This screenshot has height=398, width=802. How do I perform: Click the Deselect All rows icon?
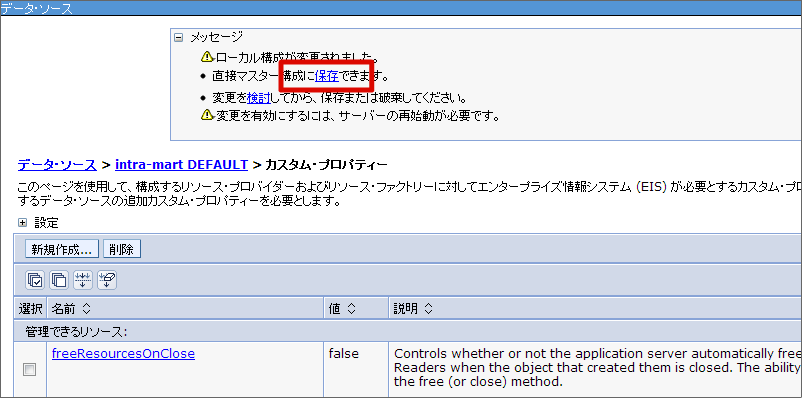coord(59,279)
